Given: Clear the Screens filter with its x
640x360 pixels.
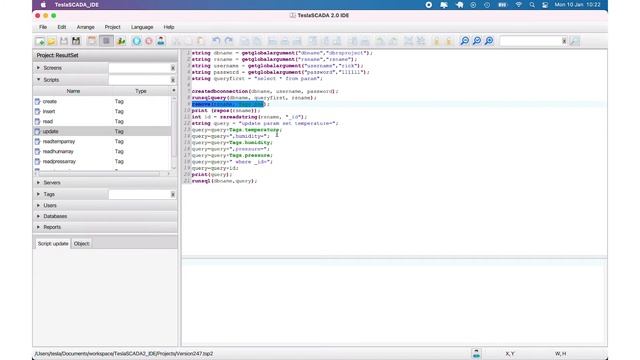Looking at the screenshot, I should pyautogui.click(x=173, y=68).
